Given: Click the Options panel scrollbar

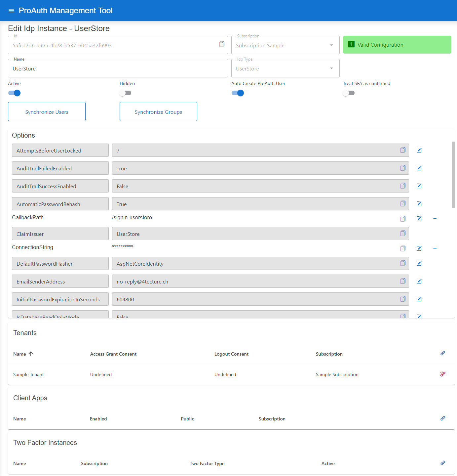Looking at the screenshot, I should (453, 175).
